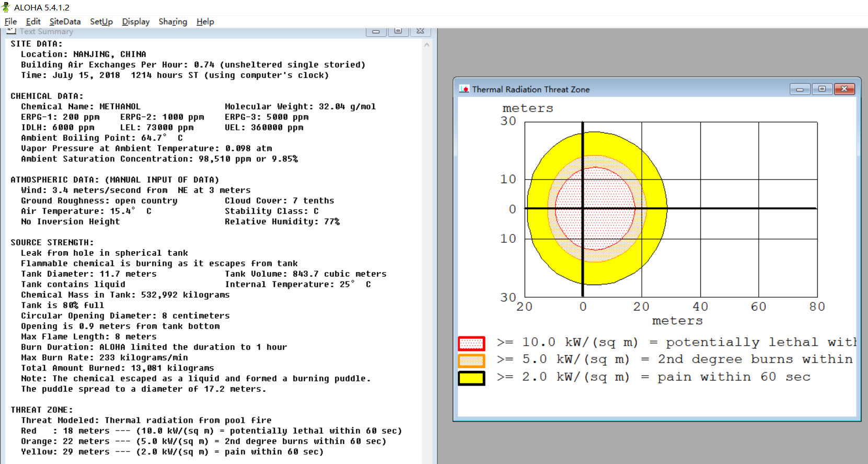Minimize the Thermal Radiation Threat Zone window
The width and height of the screenshot is (868, 464).
click(x=800, y=89)
